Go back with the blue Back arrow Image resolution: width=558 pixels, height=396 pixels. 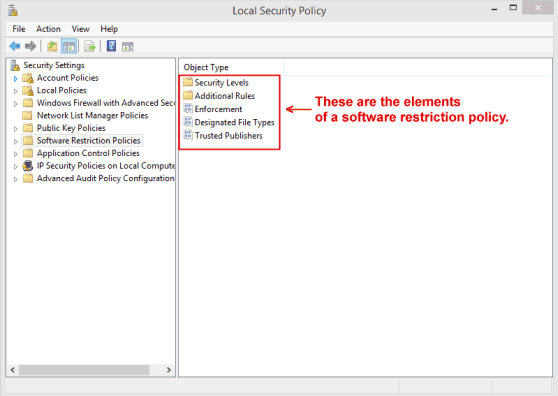click(x=15, y=46)
